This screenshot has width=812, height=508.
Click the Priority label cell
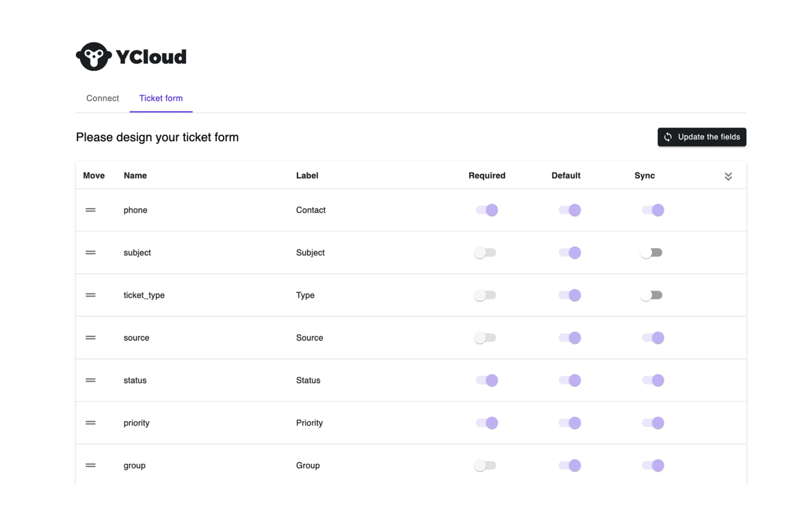point(309,423)
